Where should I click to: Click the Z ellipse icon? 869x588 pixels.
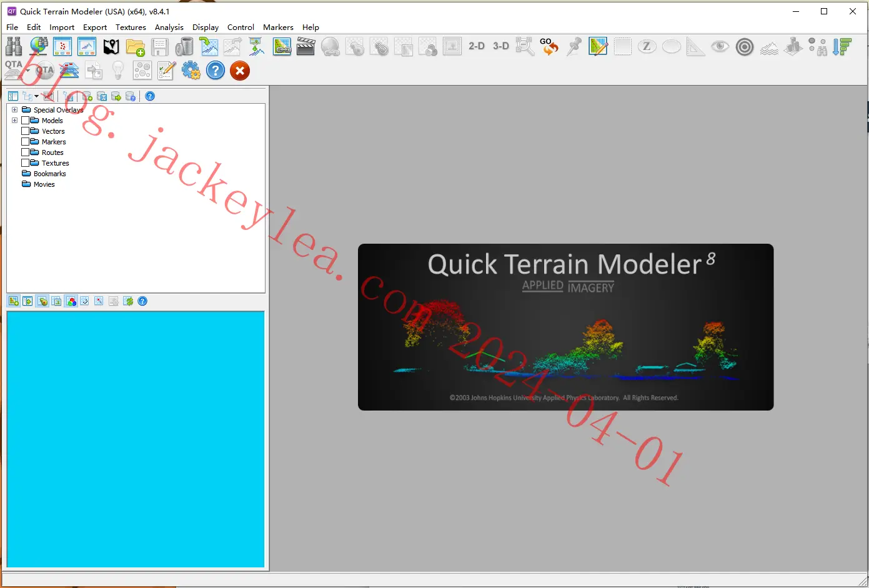(647, 46)
